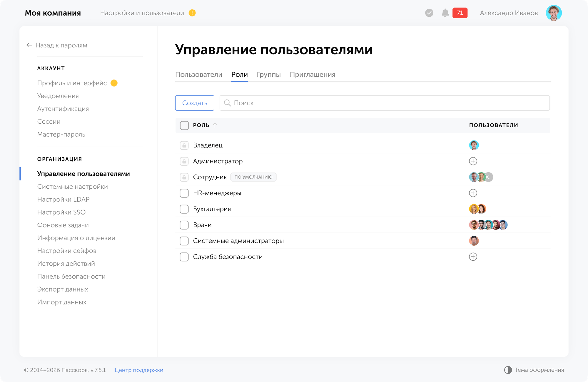Check the select-all checkbox in the list header

click(184, 125)
